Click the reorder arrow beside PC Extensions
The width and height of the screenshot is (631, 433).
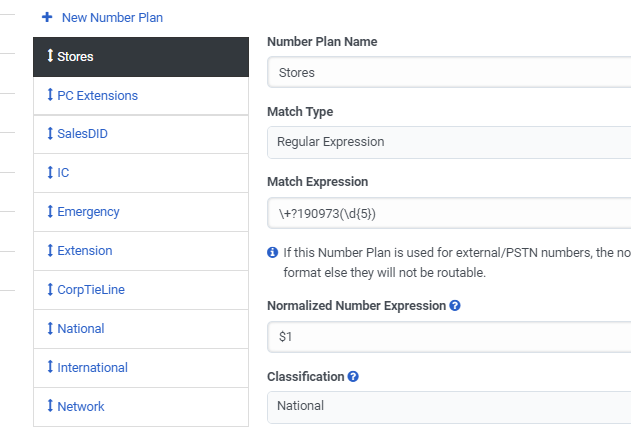[x=51, y=95]
